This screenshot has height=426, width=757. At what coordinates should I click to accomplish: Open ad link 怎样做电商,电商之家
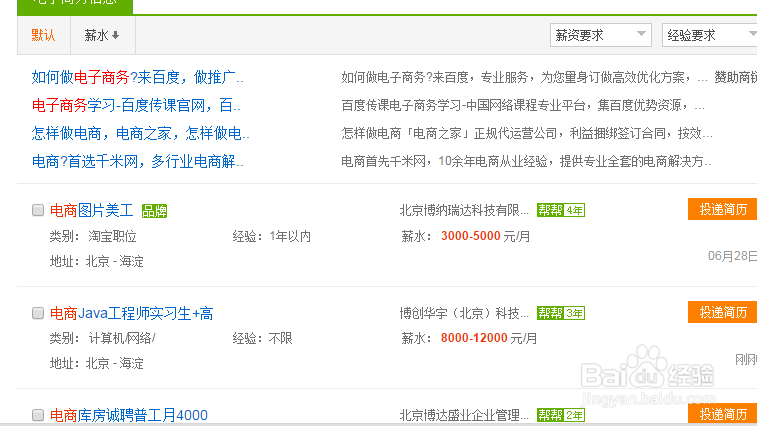pyautogui.click(x=140, y=133)
